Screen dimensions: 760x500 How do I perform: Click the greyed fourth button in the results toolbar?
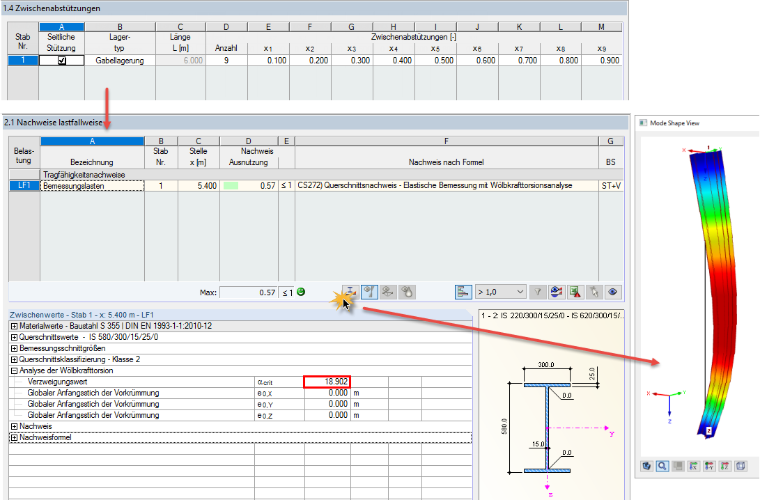[x=407, y=292]
